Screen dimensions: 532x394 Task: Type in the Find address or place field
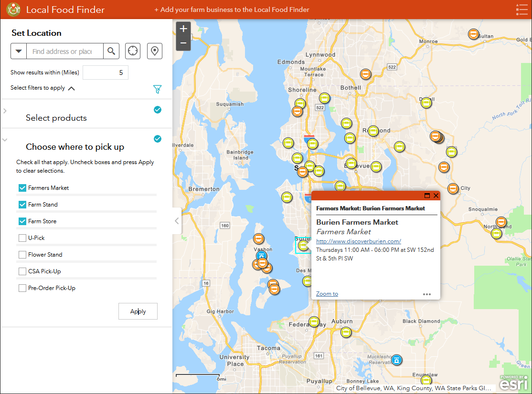tap(64, 51)
